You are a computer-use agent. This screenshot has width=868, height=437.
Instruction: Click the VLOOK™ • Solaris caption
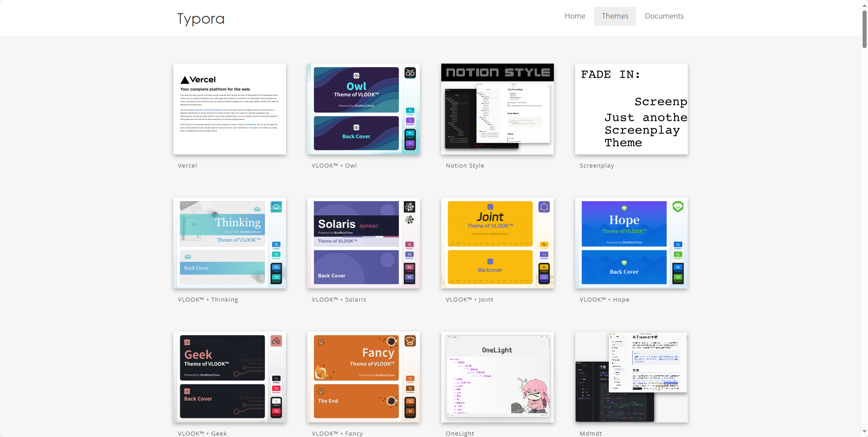pyautogui.click(x=339, y=300)
